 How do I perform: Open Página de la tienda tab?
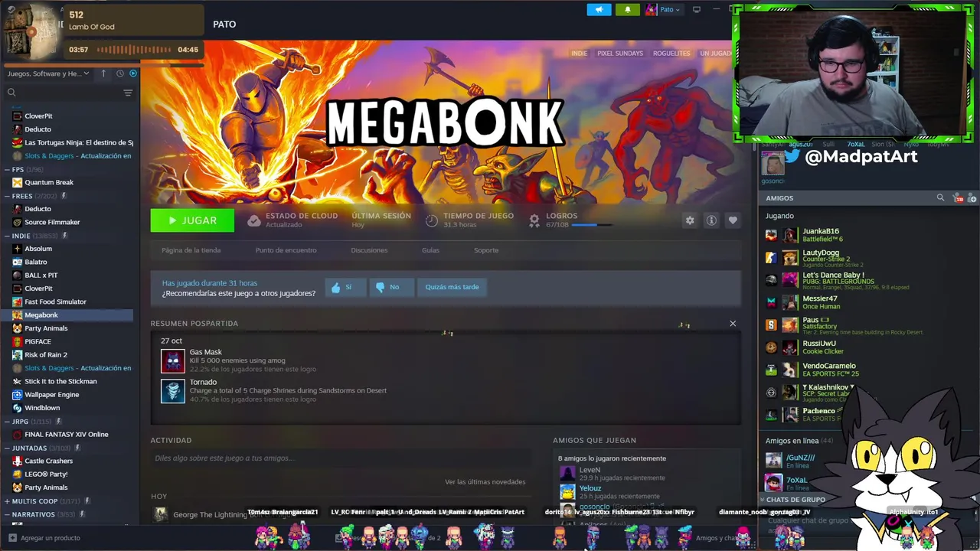click(191, 250)
